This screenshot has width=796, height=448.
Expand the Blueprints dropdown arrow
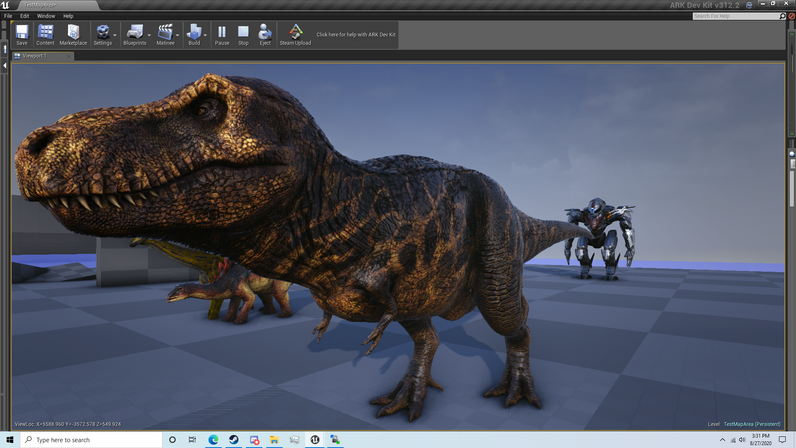pos(149,35)
